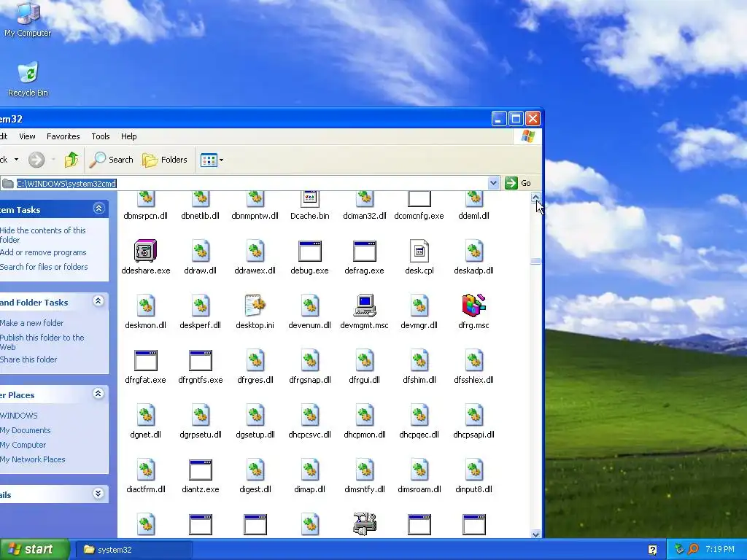747x560 pixels.
Task: Go to My Computer in Other Places
Action: (23, 445)
